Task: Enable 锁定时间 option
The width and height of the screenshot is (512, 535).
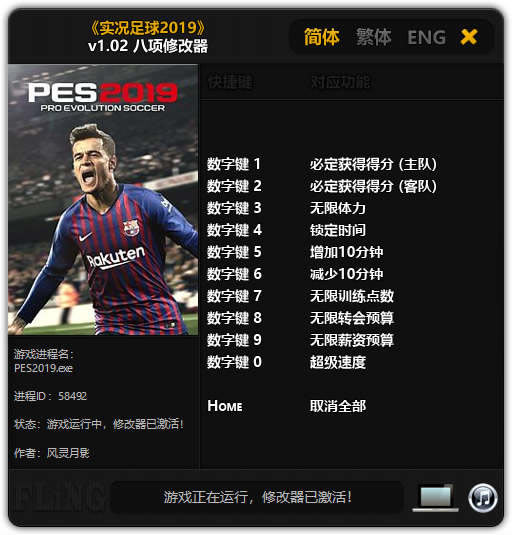Action: click(x=338, y=230)
